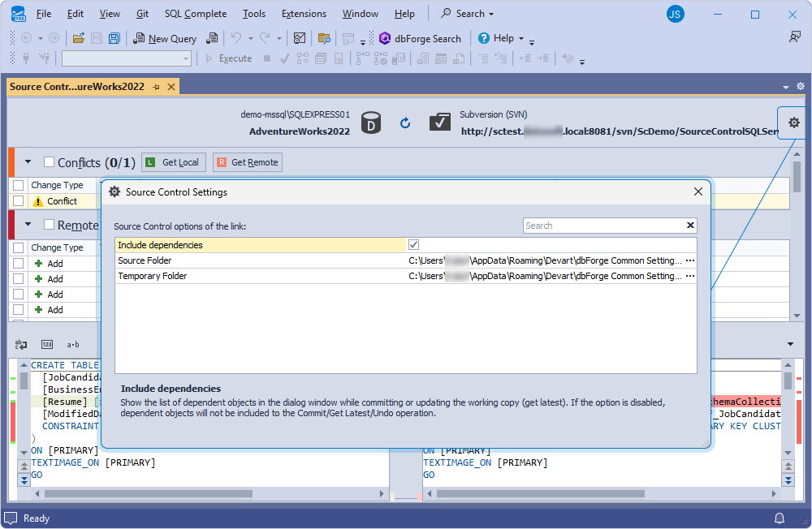Open the Undo history dropdown arrow
Image resolution: width=812 pixels, height=529 pixels.
click(x=251, y=38)
